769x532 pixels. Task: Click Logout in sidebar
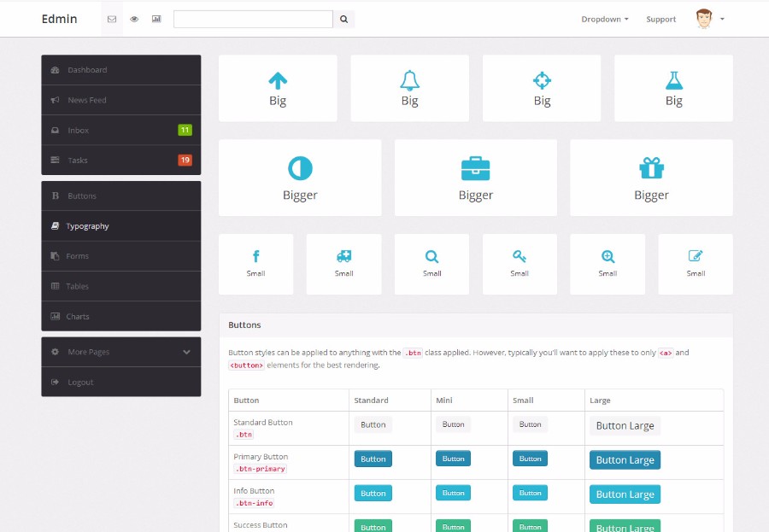(121, 382)
